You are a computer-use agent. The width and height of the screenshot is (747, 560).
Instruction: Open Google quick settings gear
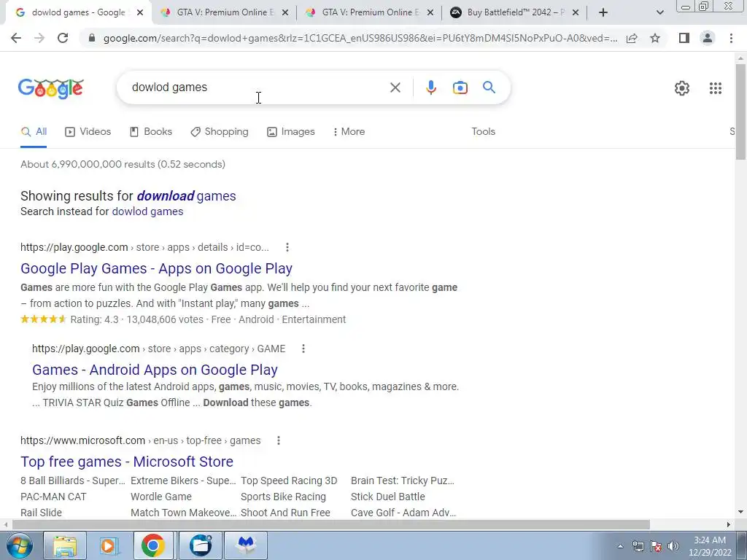point(682,88)
